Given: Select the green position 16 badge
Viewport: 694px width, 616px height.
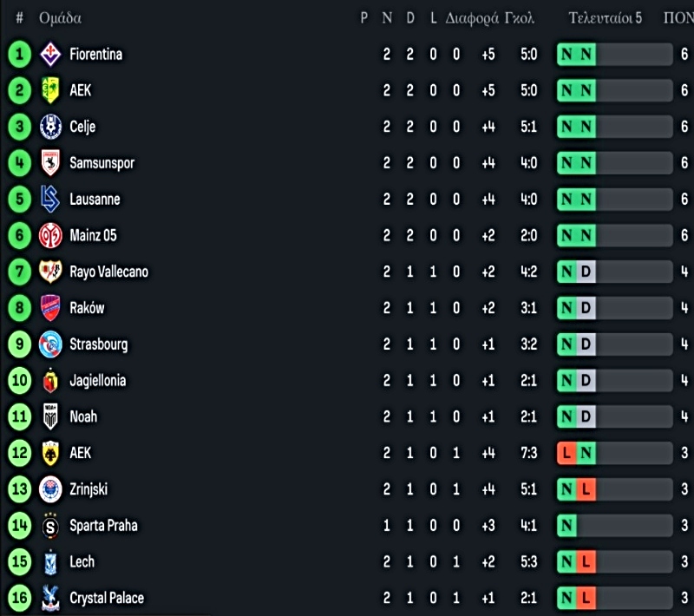Looking at the screenshot, I should 19,598.
